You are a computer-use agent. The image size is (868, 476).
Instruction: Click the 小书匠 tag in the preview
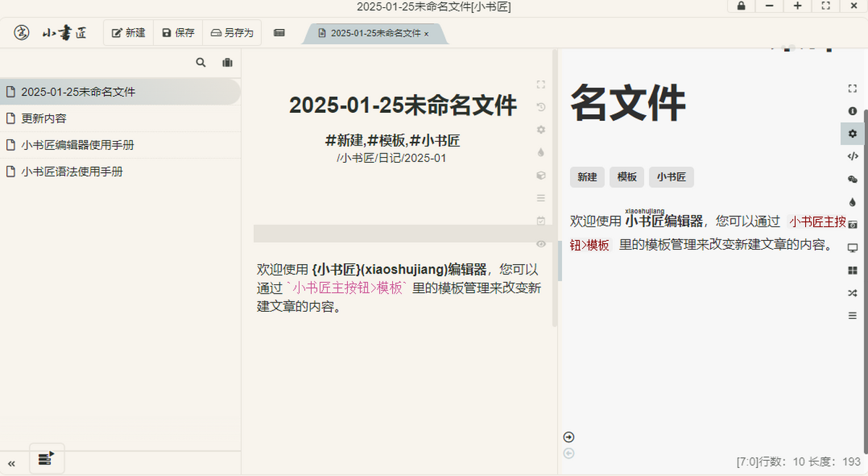[671, 177]
